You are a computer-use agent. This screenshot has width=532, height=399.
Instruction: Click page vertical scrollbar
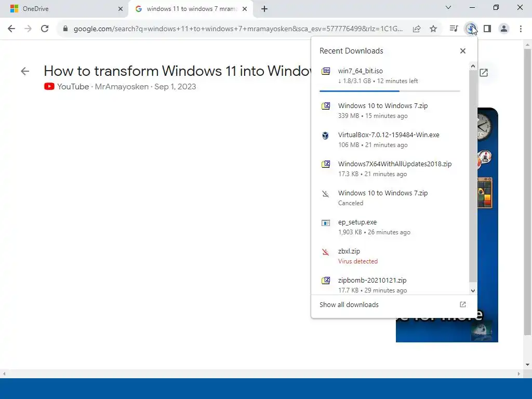[x=527, y=192]
